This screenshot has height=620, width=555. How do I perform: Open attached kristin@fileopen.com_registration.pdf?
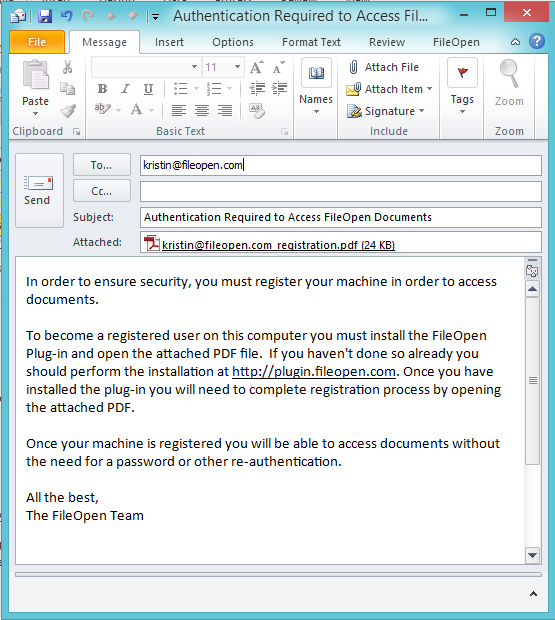coord(270,244)
